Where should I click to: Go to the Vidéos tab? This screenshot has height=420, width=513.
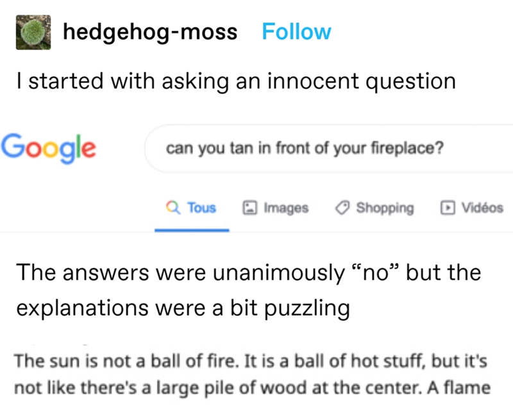click(x=482, y=208)
